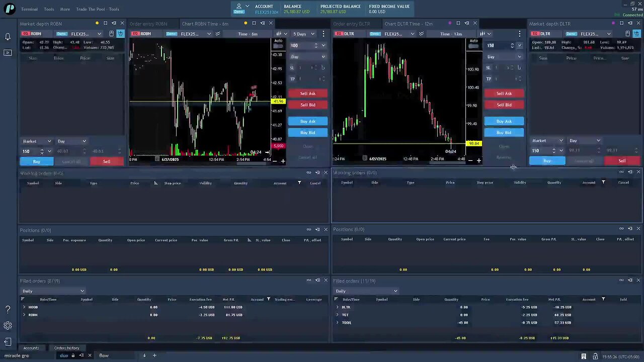Switch to Order entry ROBN tab
644x362 pixels.
[148, 24]
